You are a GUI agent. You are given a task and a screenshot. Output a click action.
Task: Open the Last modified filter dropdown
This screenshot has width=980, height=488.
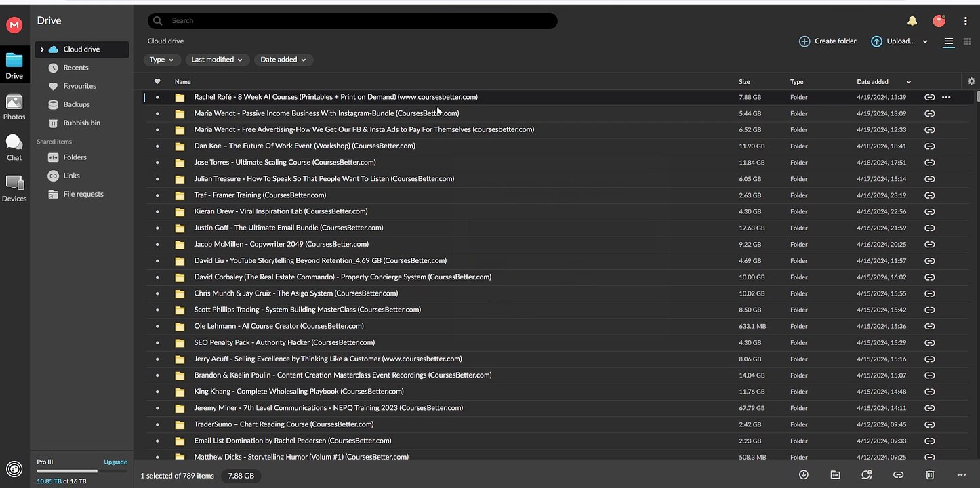point(217,60)
